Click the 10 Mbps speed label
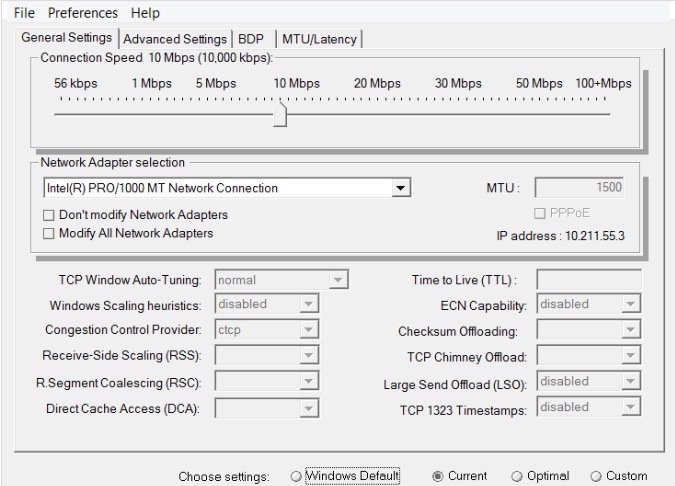The image size is (675, 486). [x=297, y=83]
